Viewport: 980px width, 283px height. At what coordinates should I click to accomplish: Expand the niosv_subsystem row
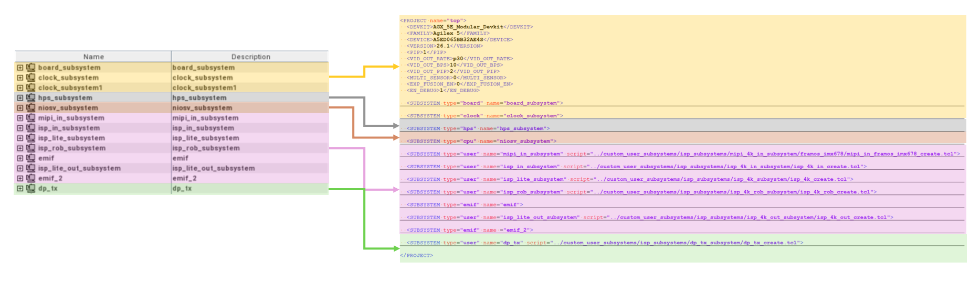[20, 108]
